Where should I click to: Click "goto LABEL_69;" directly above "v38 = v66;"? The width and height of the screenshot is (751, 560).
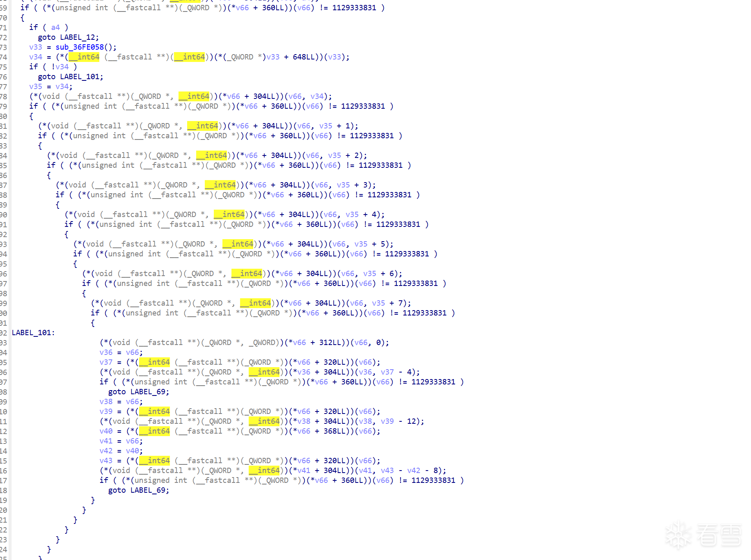(x=139, y=392)
